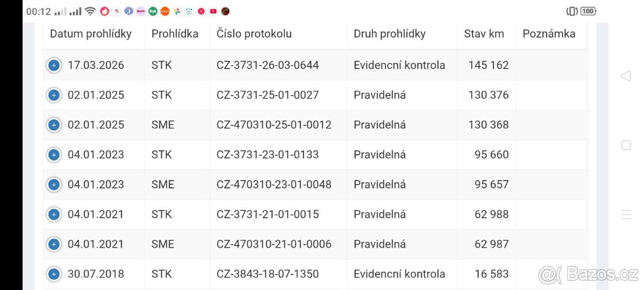Expand the 02.01.2025 SME inspection row
The height and width of the screenshot is (290, 644).
click(x=54, y=125)
